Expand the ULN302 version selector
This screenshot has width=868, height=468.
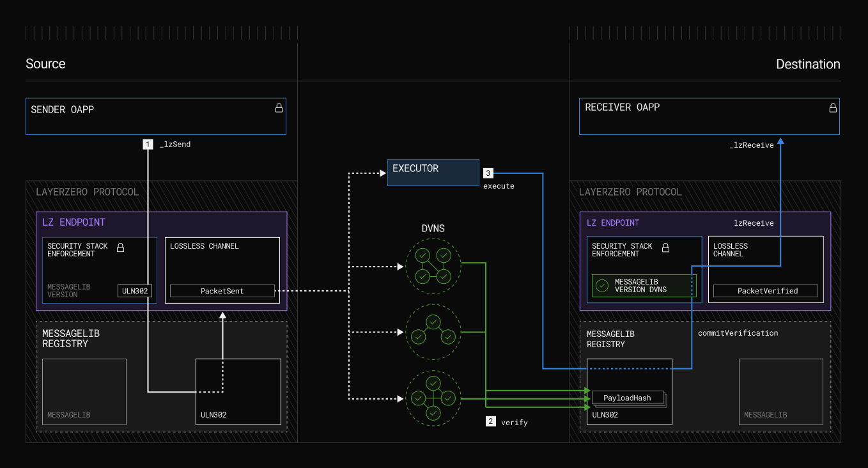pos(134,291)
